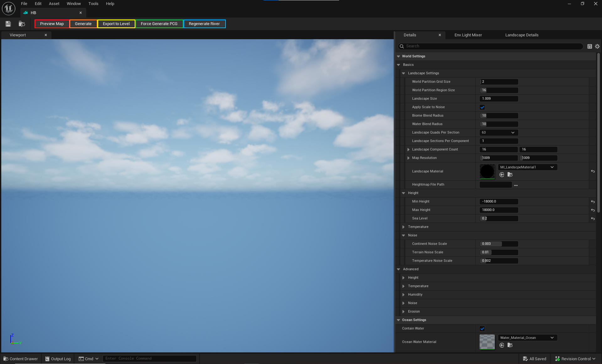This screenshot has width=602, height=364.
Task: Open Water_Material_Ocean asset dropdown
Action: (x=528, y=338)
